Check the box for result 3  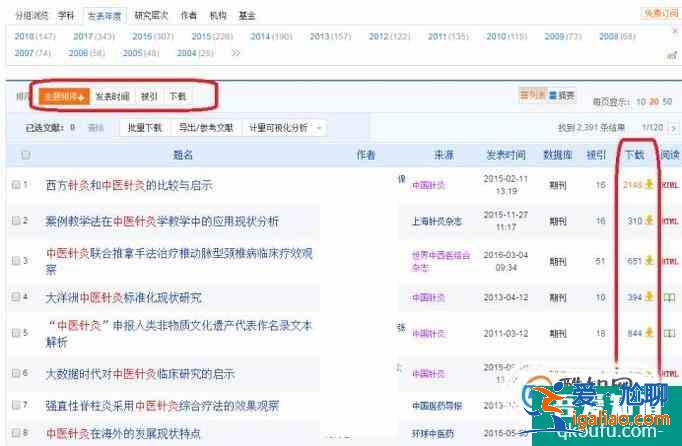coord(16,261)
